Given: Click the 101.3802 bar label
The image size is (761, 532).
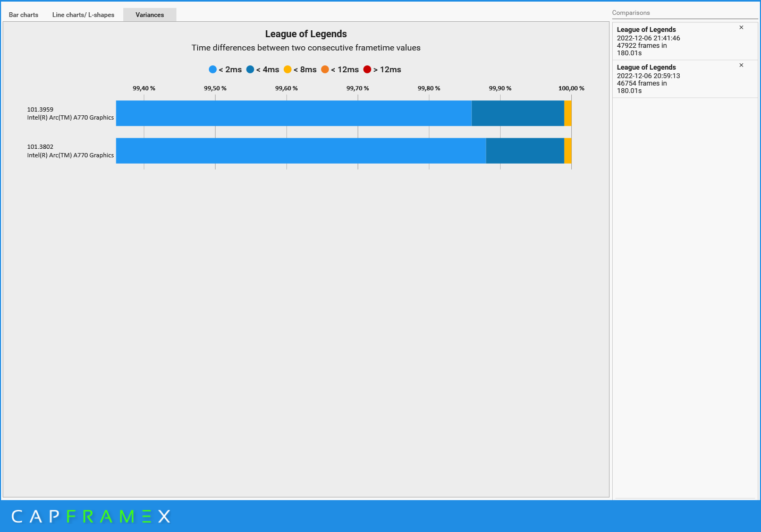Looking at the screenshot, I should (x=70, y=151).
